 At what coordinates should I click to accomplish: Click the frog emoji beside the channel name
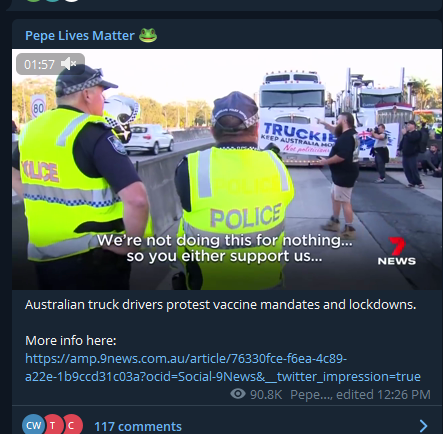(148, 35)
